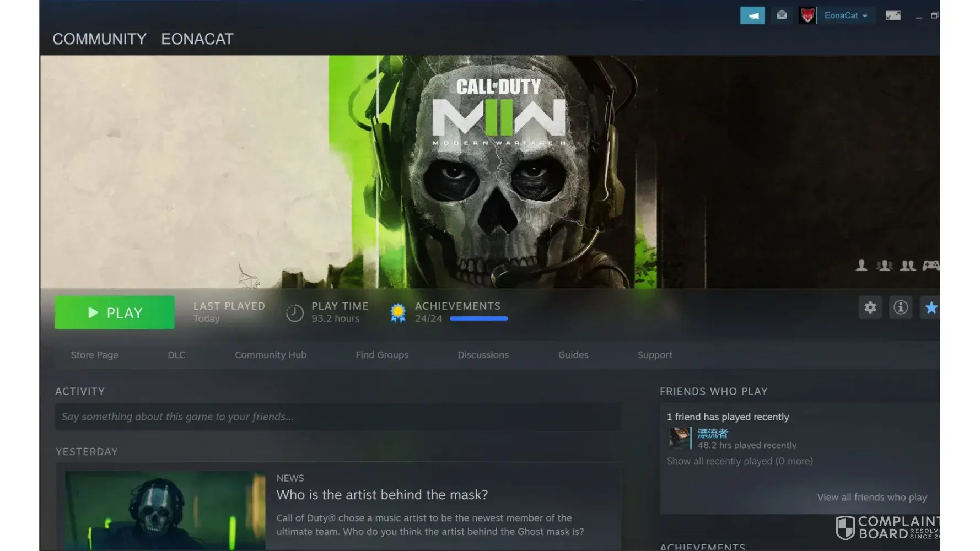Open the Store Page tab

[94, 355]
